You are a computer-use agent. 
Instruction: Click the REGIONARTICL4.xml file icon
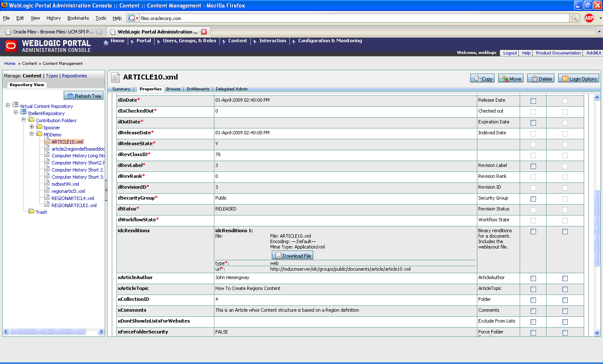47,197
